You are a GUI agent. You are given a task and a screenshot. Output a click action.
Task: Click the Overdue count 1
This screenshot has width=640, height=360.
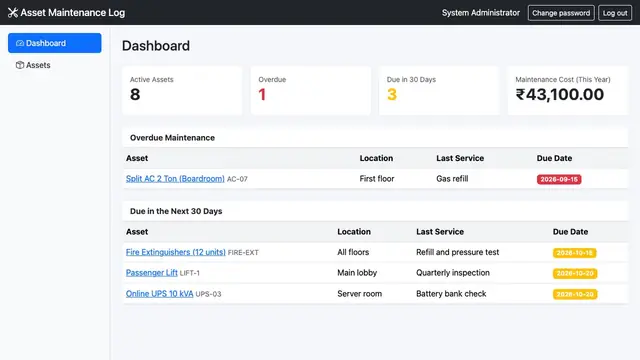click(x=262, y=95)
